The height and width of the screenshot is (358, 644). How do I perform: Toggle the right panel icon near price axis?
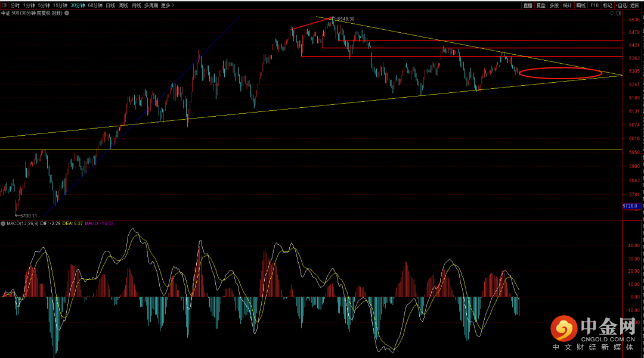(618, 14)
